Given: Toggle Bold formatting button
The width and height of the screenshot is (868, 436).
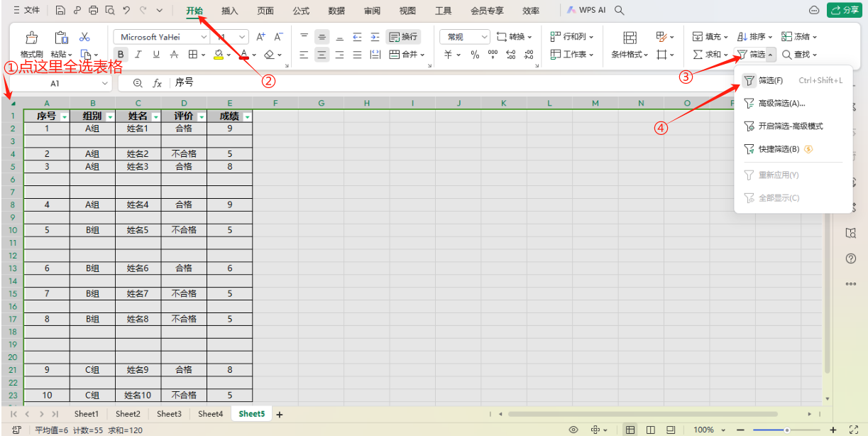Looking at the screenshot, I should 121,55.
